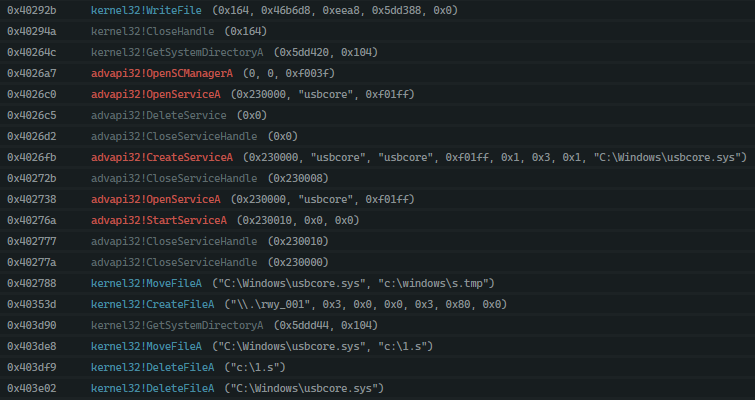Select CloseServiceHandle call with (0x230000) argument

(174, 262)
